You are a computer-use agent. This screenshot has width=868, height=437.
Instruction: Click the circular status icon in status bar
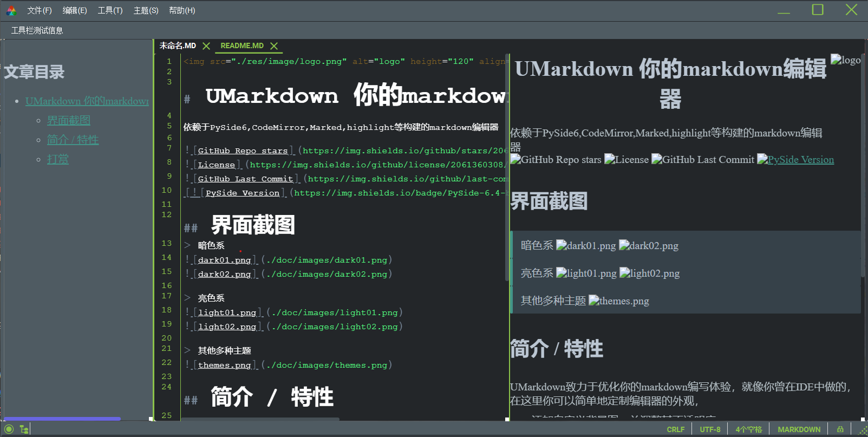click(x=9, y=429)
